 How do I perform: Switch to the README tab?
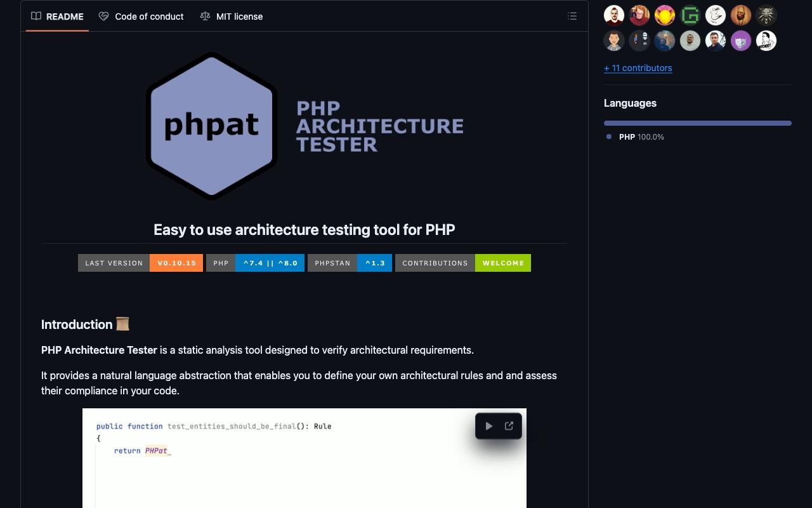pyautogui.click(x=57, y=17)
